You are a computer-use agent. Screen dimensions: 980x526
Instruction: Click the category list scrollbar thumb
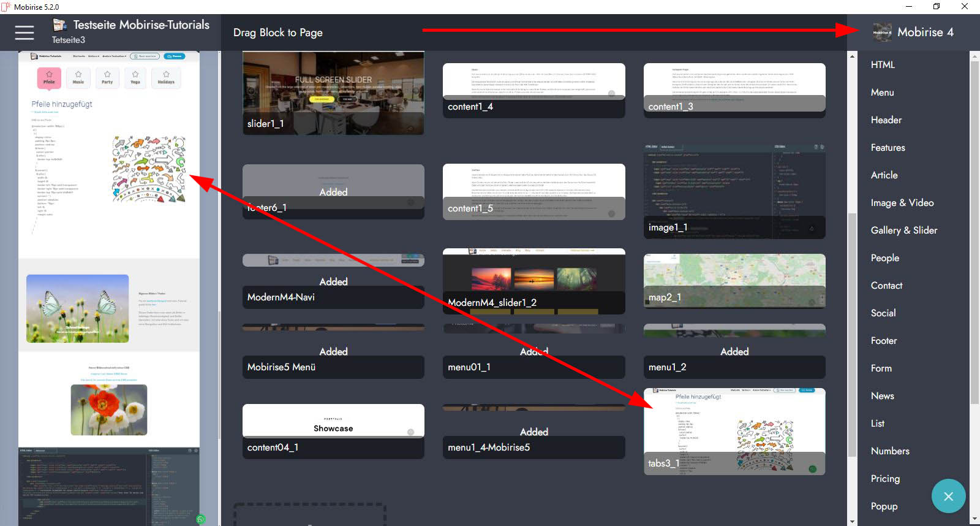pos(974,233)
